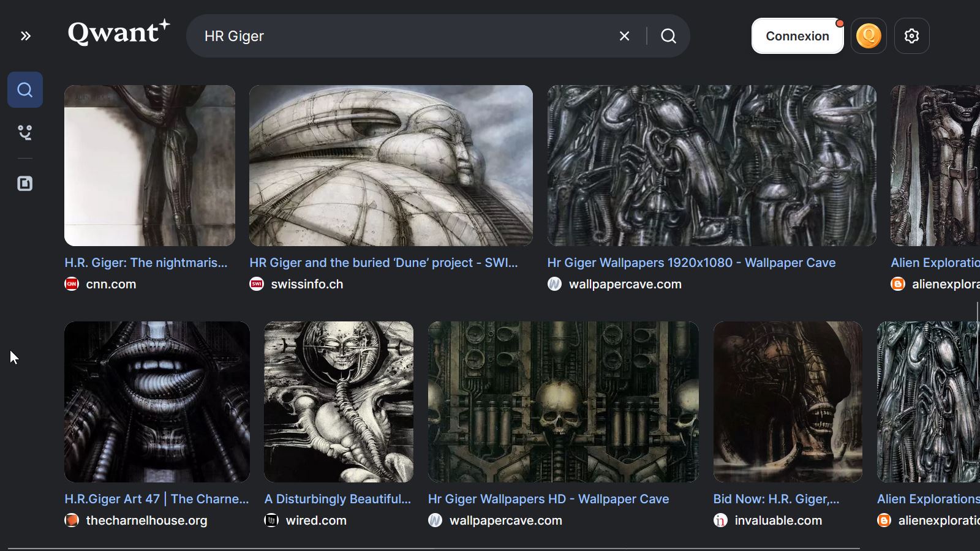This screenshot has width=980, height=551.
Task: Open link 'A Disturbingly Beautiful...'
Action: (337, 499)
